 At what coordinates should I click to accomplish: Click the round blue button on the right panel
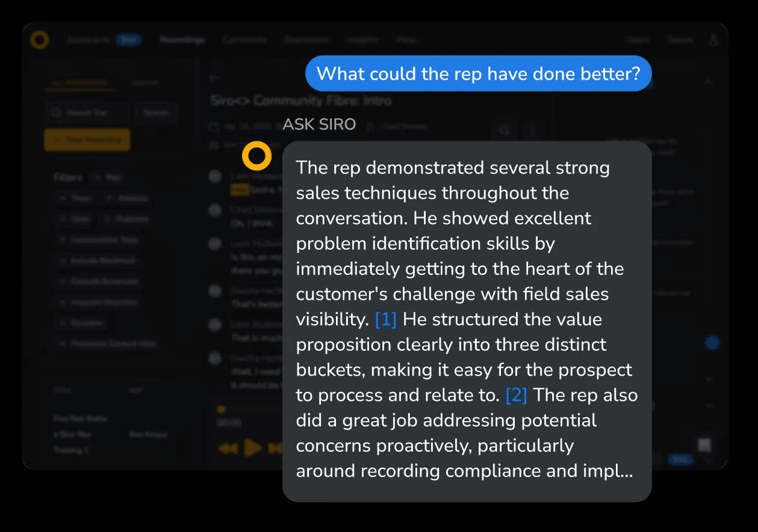point(712,343)
